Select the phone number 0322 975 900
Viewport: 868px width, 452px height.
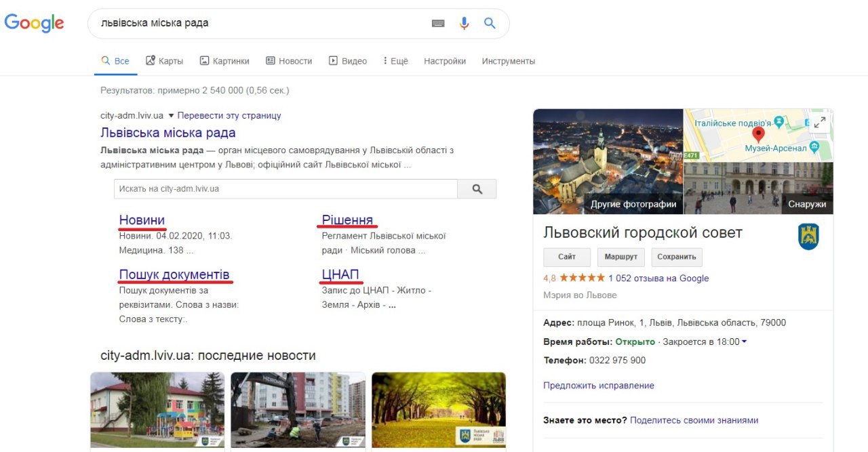(617, 361)
